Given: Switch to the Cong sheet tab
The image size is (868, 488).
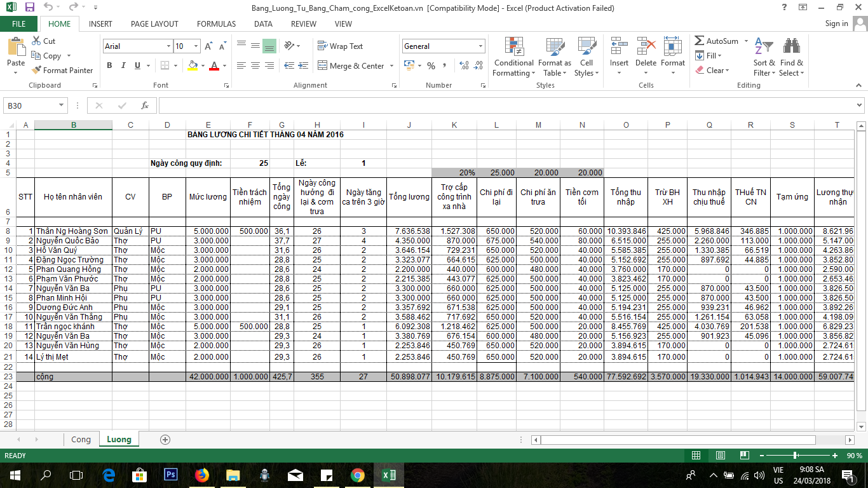Looking at the screenshot, I should pos(81,440).
